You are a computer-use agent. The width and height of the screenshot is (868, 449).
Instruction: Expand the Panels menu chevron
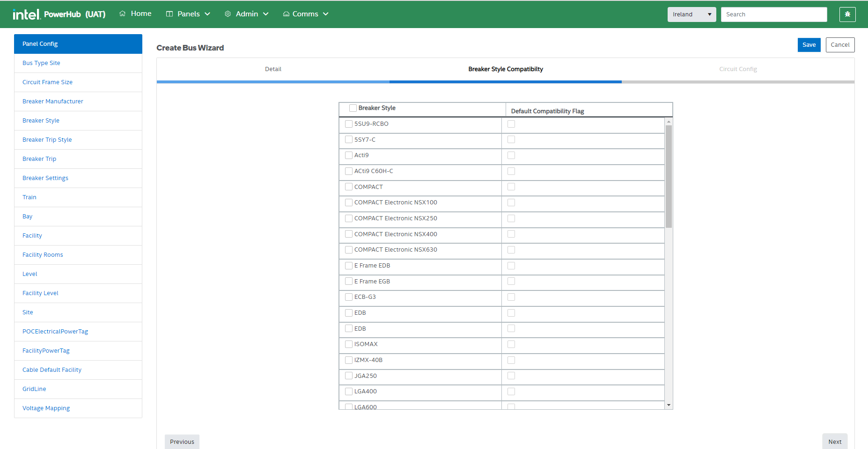(207, 14)
